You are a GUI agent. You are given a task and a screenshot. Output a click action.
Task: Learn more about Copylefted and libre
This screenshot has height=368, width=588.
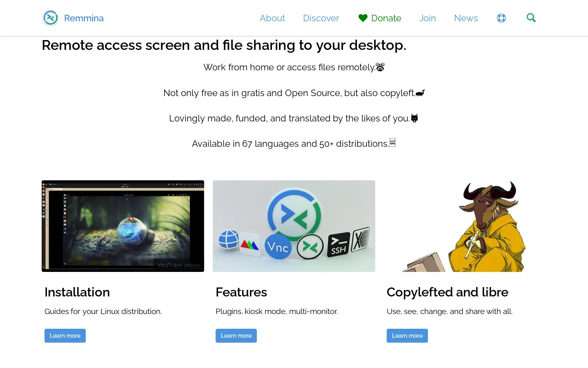[x=407, y=336]
